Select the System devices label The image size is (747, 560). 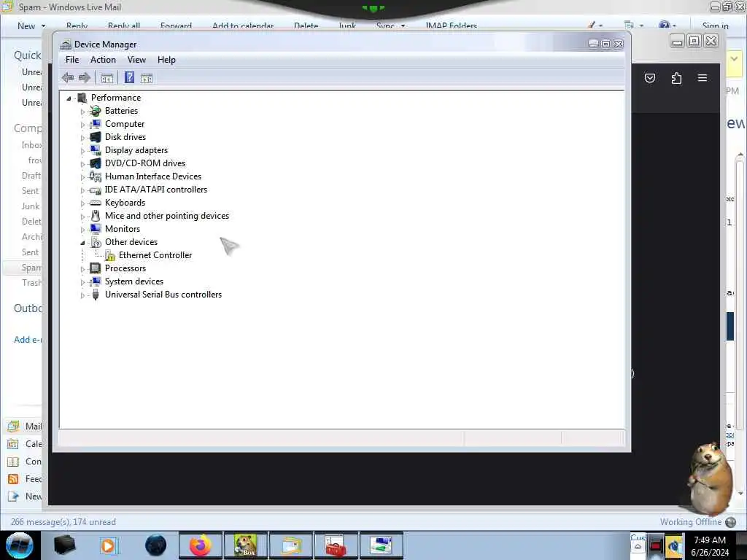click(x=134, y=281)
